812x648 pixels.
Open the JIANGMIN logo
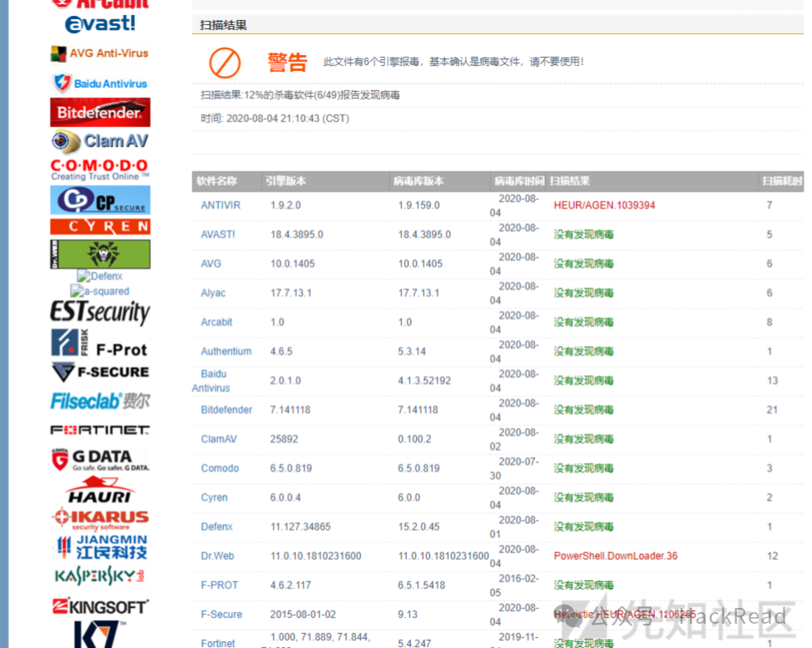coord(102,547)
